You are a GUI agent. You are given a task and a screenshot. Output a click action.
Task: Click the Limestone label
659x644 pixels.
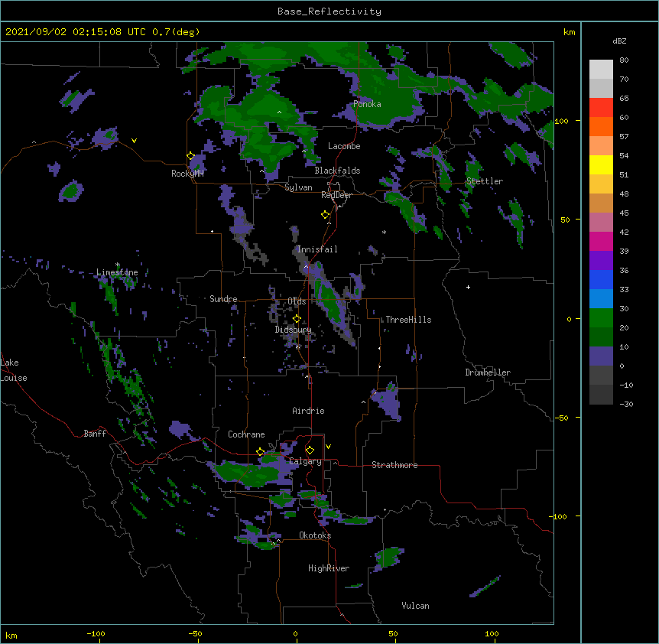[x=117, y=272]
